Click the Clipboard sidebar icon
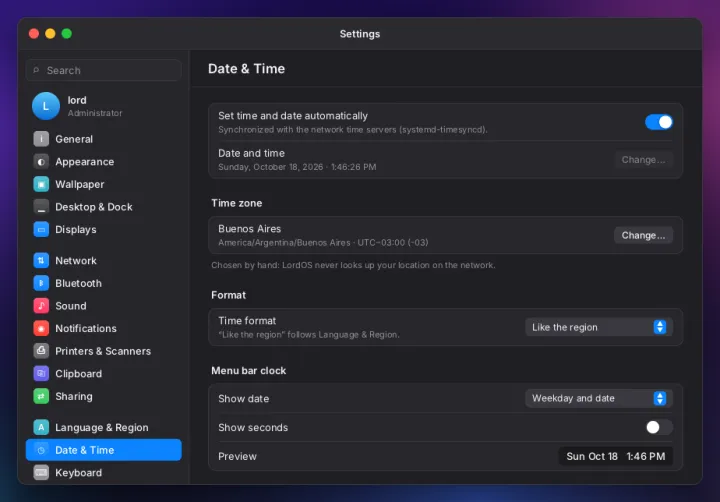Screen dimensions: 720x502 pyautogui.click(x=41, y=373)
